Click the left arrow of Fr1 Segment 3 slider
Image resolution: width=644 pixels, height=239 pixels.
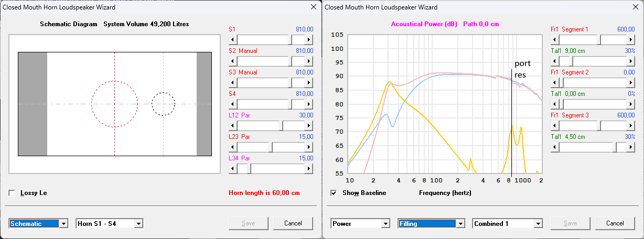coord(555,126)
